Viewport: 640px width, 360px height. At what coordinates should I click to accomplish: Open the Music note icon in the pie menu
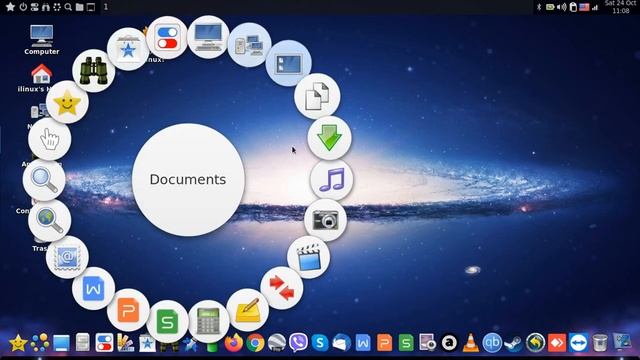[x=331, y=180]
